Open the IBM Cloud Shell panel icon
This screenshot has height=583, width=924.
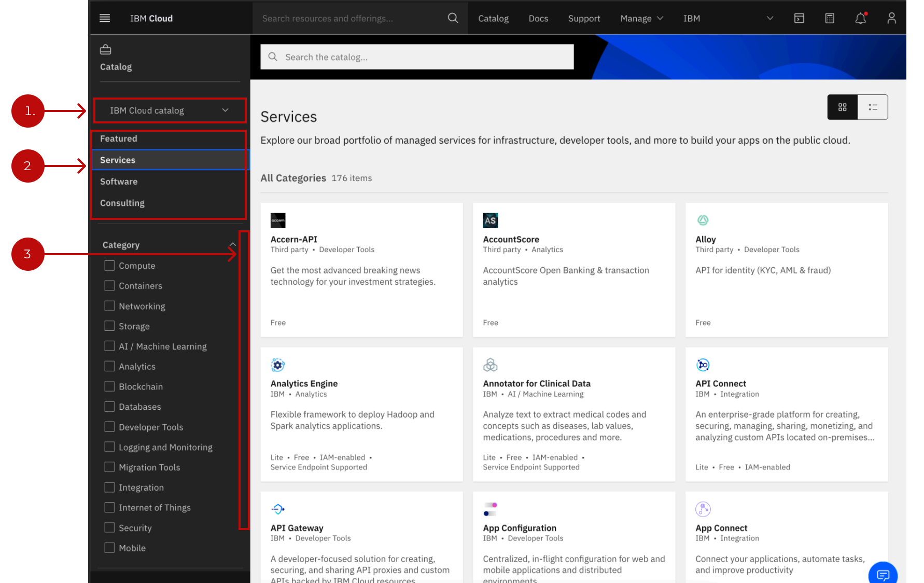tap(799, 18)
